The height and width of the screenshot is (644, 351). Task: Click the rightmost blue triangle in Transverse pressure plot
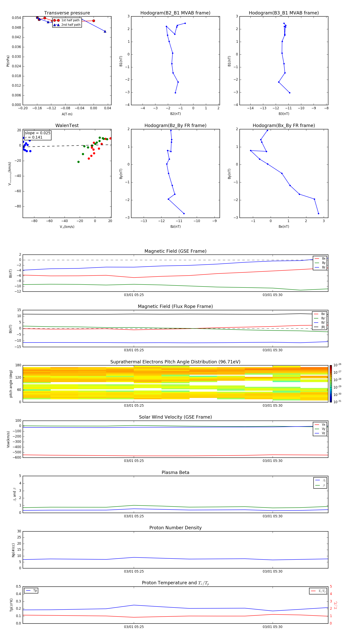[x=105, y=31]
